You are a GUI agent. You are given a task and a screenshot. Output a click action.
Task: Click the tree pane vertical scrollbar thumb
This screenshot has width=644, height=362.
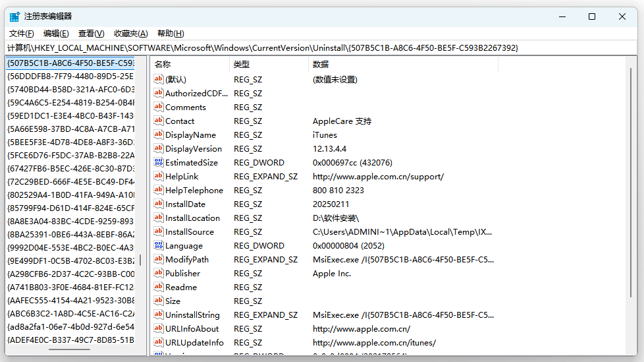(140, 260)
